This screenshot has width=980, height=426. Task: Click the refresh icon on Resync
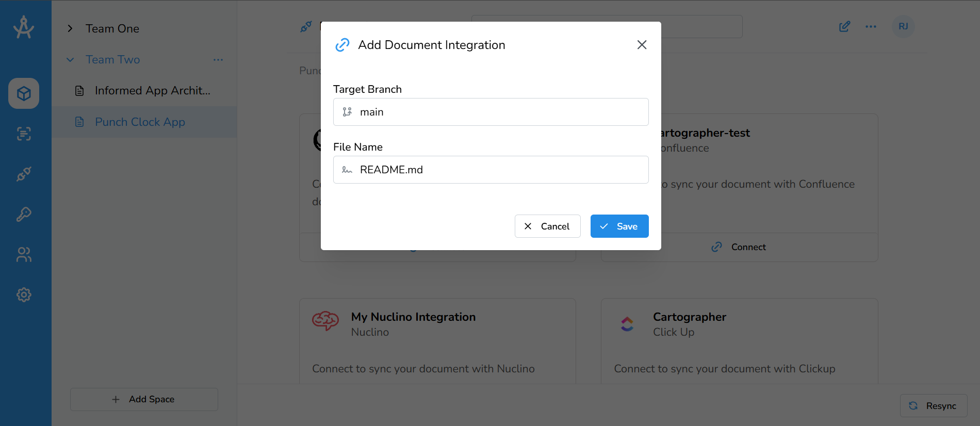point(913,406)
